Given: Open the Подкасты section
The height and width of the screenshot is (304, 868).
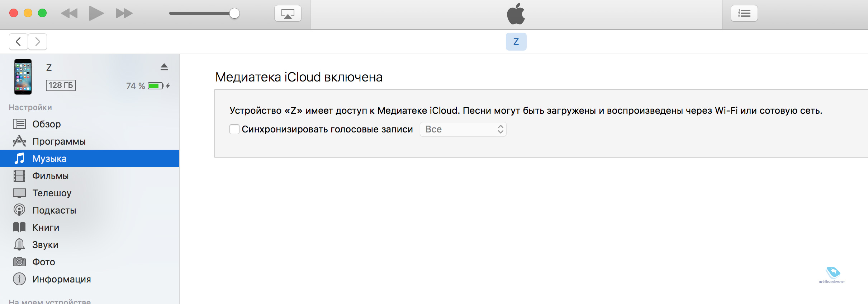Looking at the screenshot, I should [x=90, y=210].
